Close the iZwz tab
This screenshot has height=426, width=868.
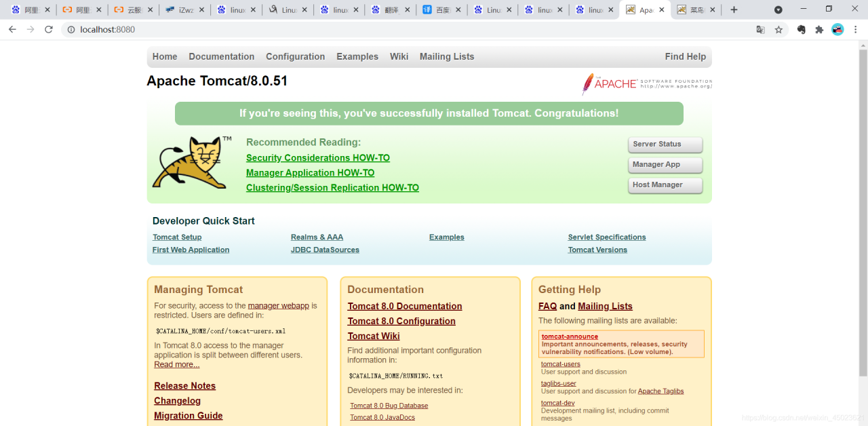tap(202, 10)
